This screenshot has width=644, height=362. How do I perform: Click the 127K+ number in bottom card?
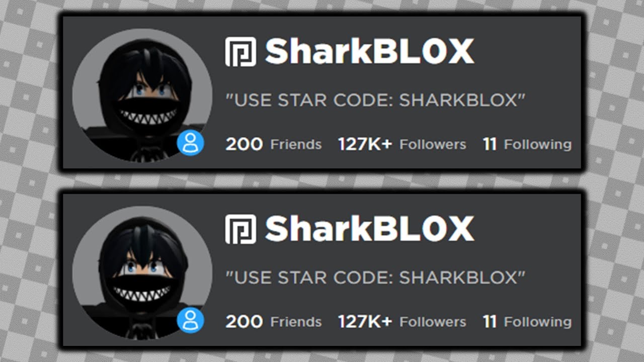coord(365,322)
